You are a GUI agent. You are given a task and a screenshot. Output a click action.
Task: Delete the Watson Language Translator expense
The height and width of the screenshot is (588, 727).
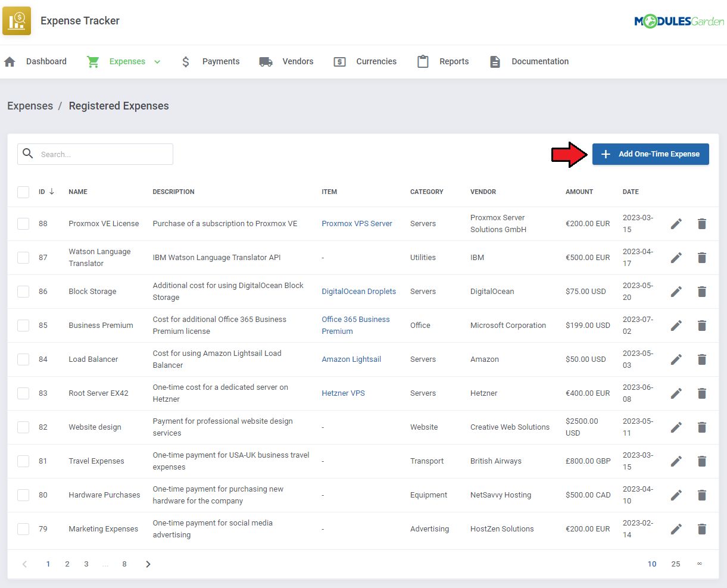click(x=702, y=258)
